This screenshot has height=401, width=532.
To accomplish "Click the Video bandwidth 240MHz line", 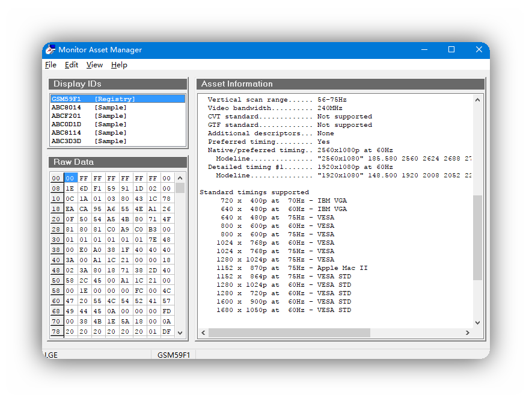I will [x=275, y=108].
